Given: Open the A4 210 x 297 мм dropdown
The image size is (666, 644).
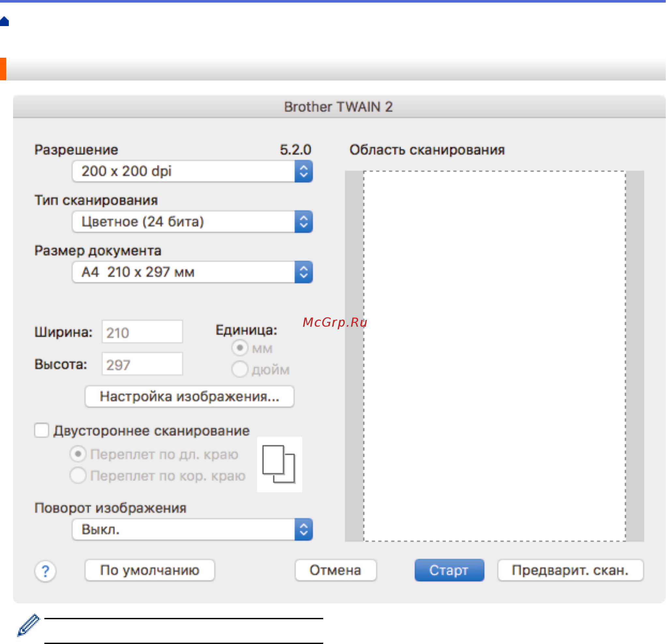Looking at the screenshot, I should coord(184,272).
